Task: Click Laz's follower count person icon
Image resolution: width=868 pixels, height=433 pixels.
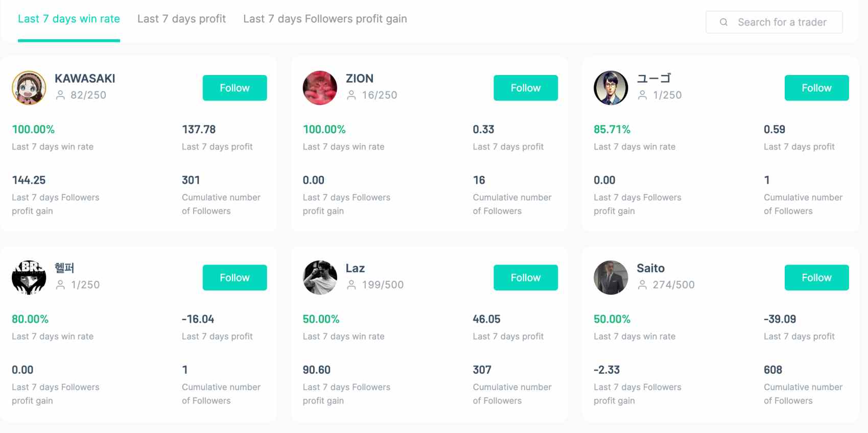Action: coord(351,285)
